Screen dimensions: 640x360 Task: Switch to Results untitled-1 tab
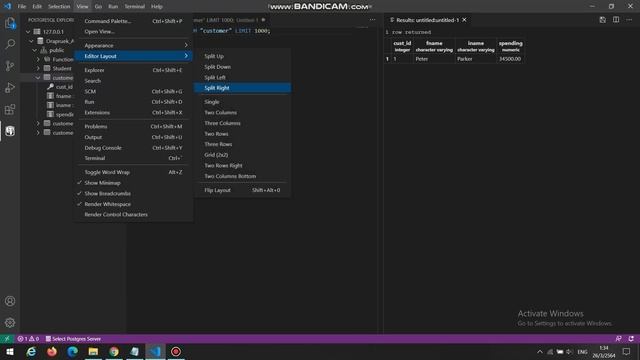point(427,20)
